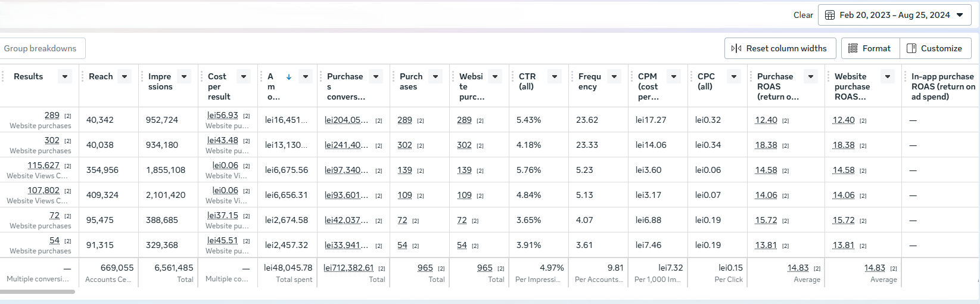This screenshot has width=980, height=304.
Task: Click the Purchases total 965
Action: [x=425, y=268]
